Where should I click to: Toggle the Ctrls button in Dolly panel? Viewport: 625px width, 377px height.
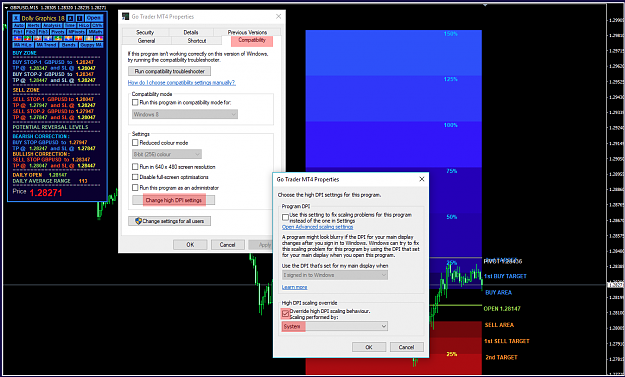pyautogui.click(x=97, y=26)
